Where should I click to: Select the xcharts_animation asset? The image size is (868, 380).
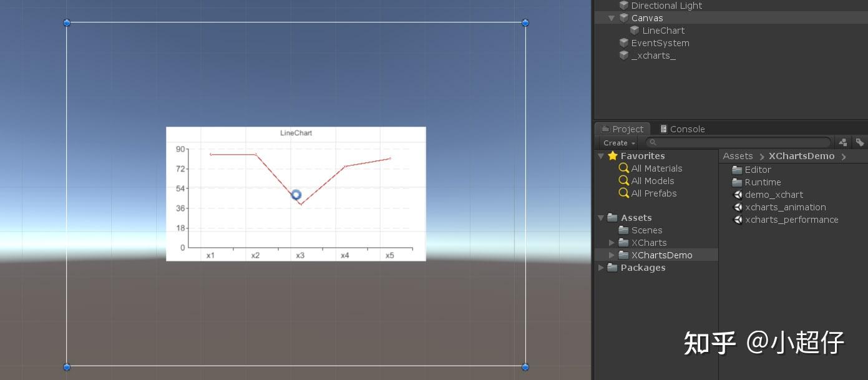point(786,207)
